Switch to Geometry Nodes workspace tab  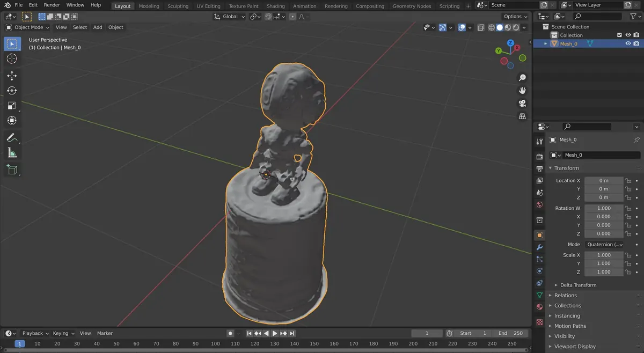point(412,6)
